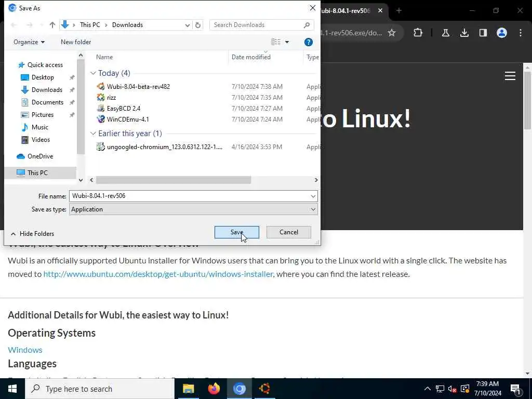Open the Save as type combo box
This screenshot has height=399, width=532.
[193, 209]
